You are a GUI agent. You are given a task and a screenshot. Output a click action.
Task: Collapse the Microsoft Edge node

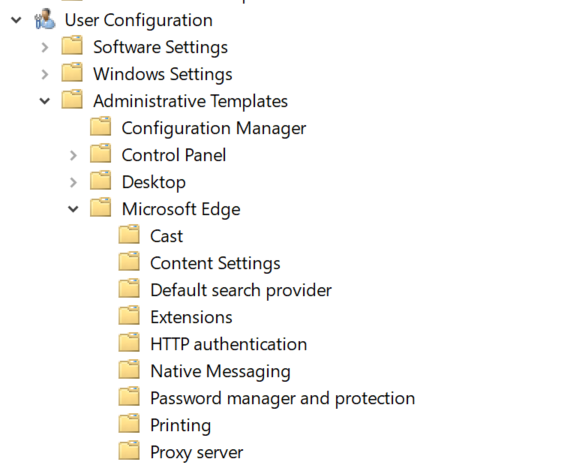(x=73, y=209)
